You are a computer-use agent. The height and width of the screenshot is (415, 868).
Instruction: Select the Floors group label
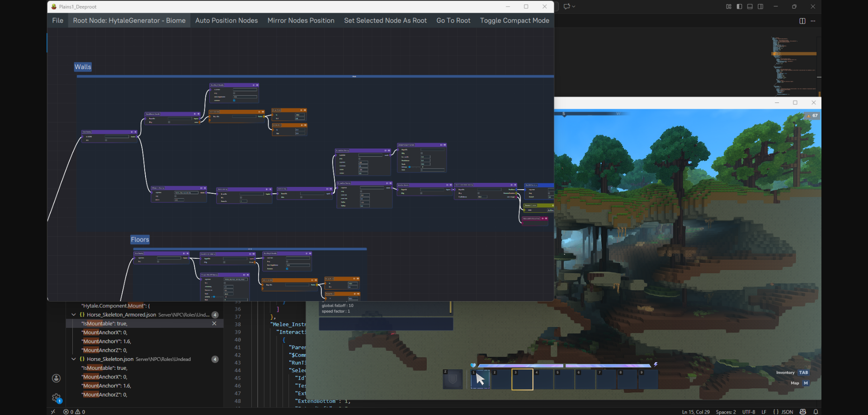coord(140,240)
